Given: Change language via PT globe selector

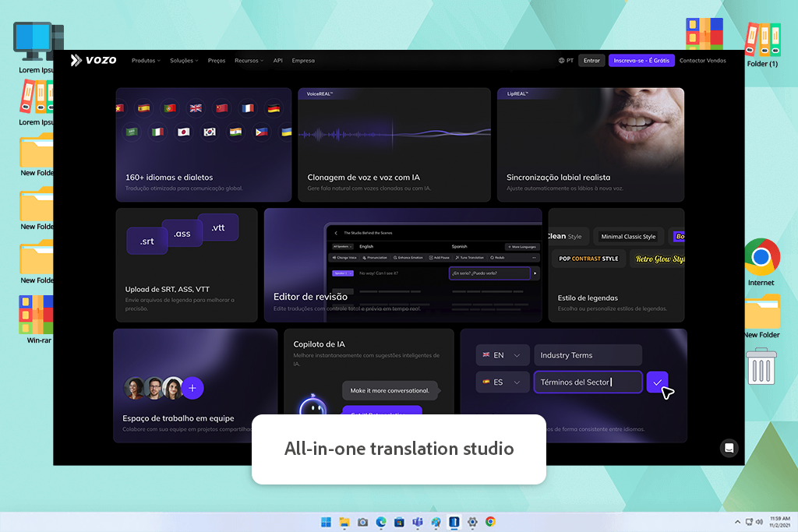Looking at the screenshot, I should 566,61.
